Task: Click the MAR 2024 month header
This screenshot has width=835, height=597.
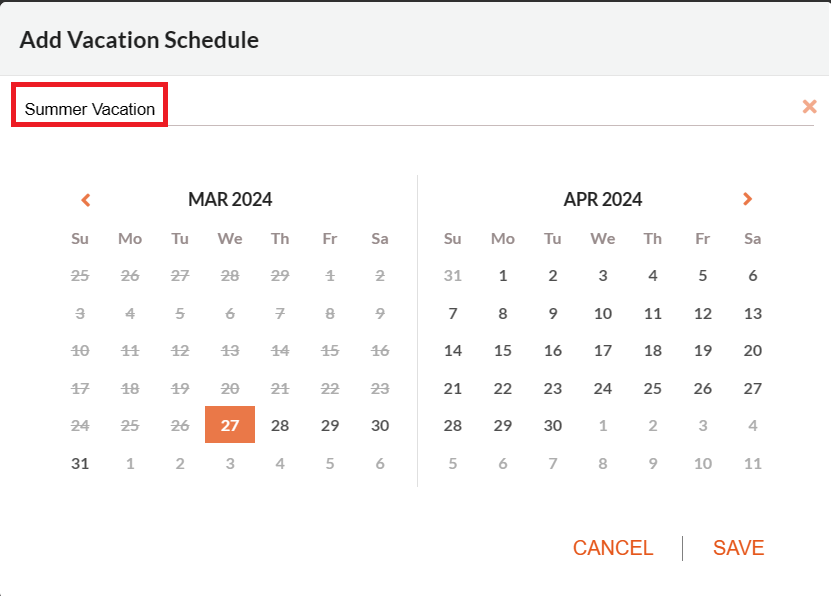Action: tap(230, 200)
